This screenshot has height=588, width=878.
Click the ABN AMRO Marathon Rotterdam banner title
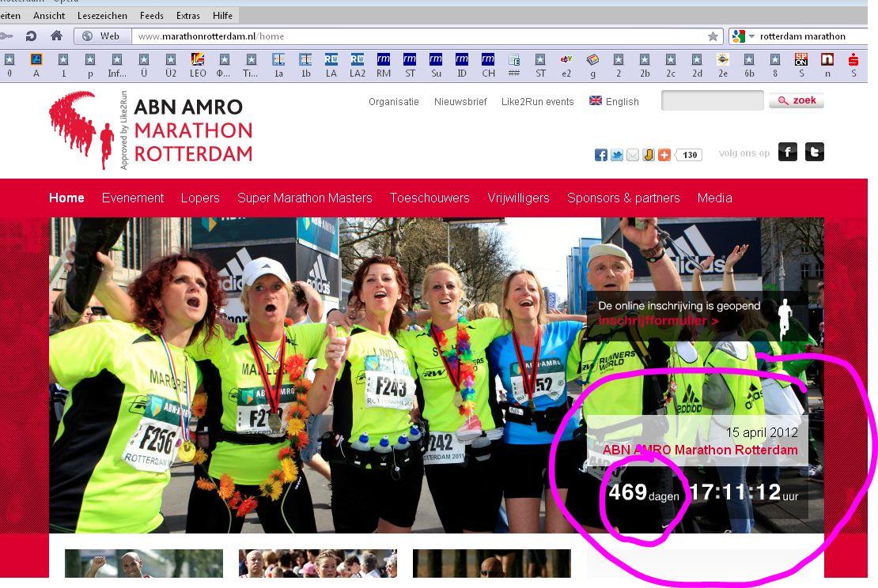point(700,450)
